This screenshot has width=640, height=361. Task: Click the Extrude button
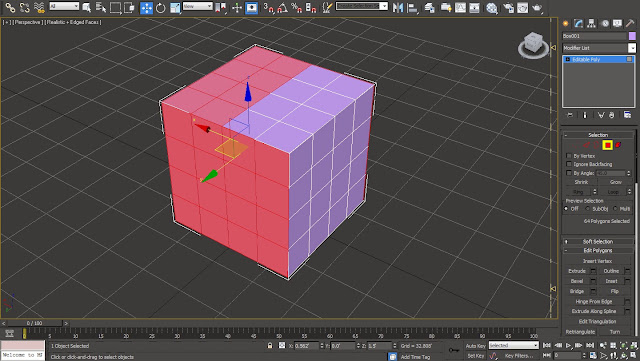pyautogui.click(x=577, y=271)
